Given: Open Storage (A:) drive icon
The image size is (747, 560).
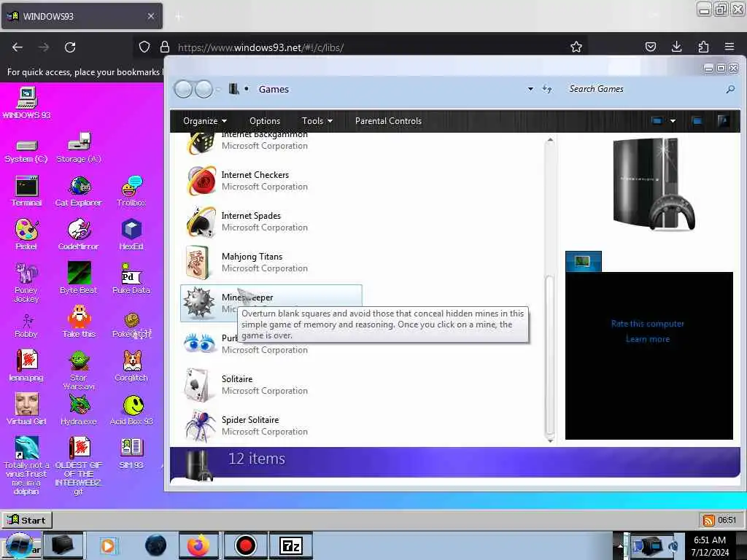Looking at the screenshot, I should point(79,147).
